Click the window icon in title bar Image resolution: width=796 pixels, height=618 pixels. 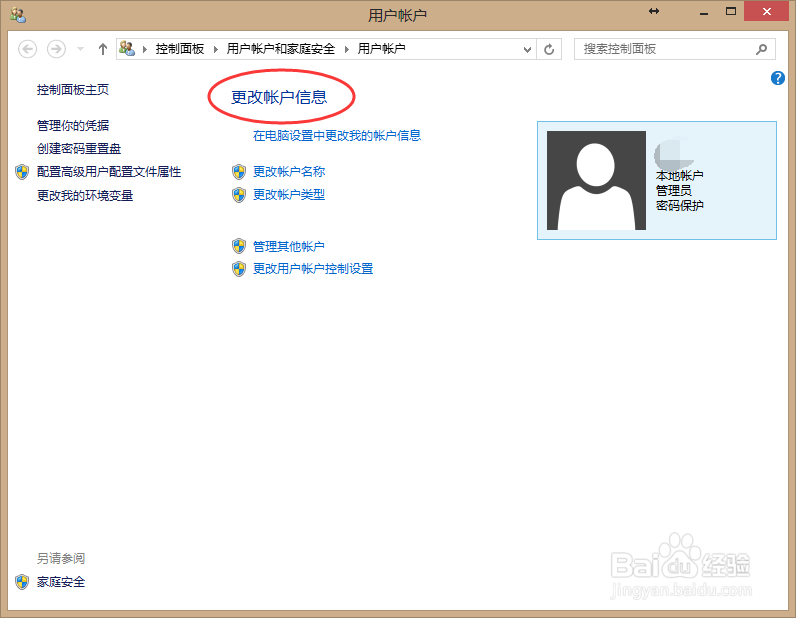[18, 15]
